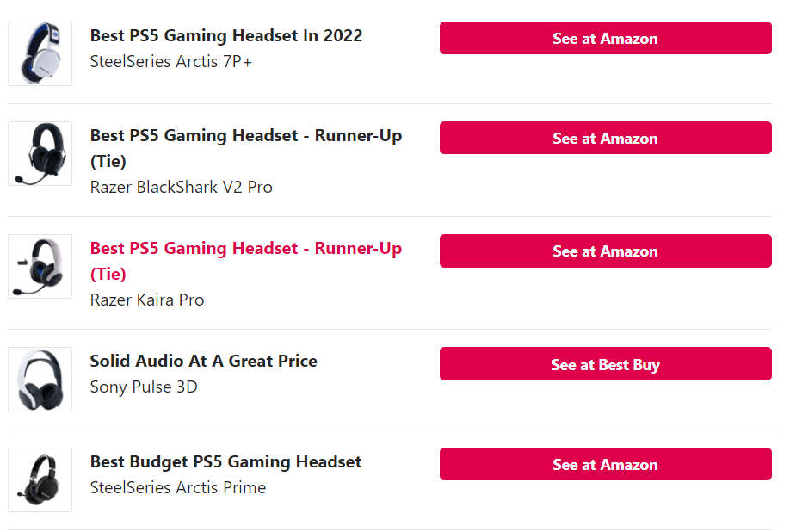Screen dimensions: 790x532
Task: Open Best PS5 Gaming Headset In 2022 heading
Action: coord(226,36)
